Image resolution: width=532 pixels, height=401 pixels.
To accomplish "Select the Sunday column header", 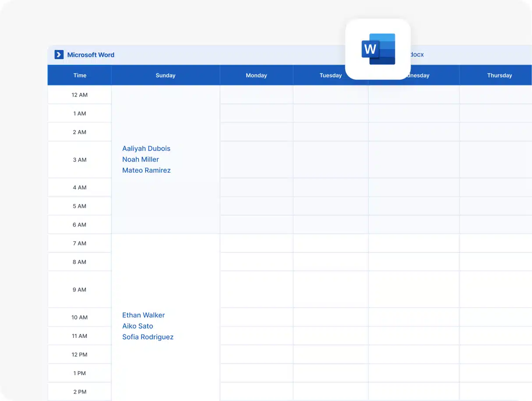I will [165, 75].
